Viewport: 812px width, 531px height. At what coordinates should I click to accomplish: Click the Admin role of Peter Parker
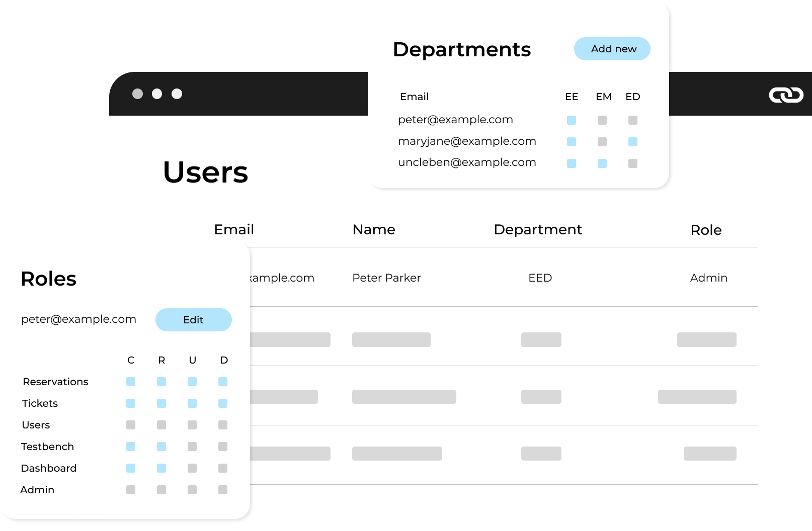[708, 278]
